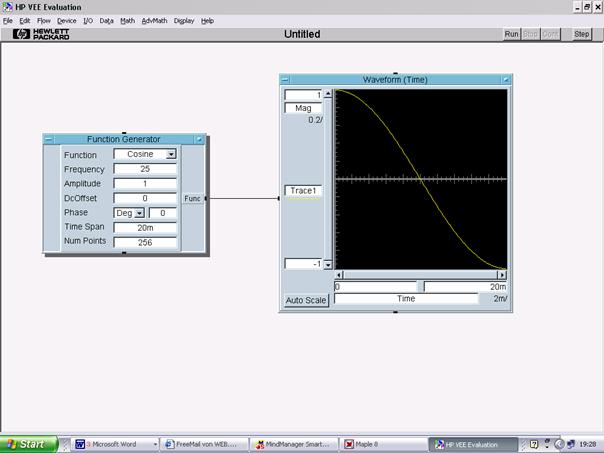Open the Waveform (Time) object menu icon
604x453 pixels.
pos(285,80)
